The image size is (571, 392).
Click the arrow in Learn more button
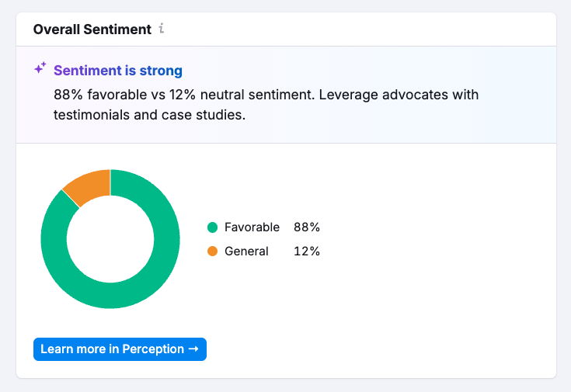(193, 349)
